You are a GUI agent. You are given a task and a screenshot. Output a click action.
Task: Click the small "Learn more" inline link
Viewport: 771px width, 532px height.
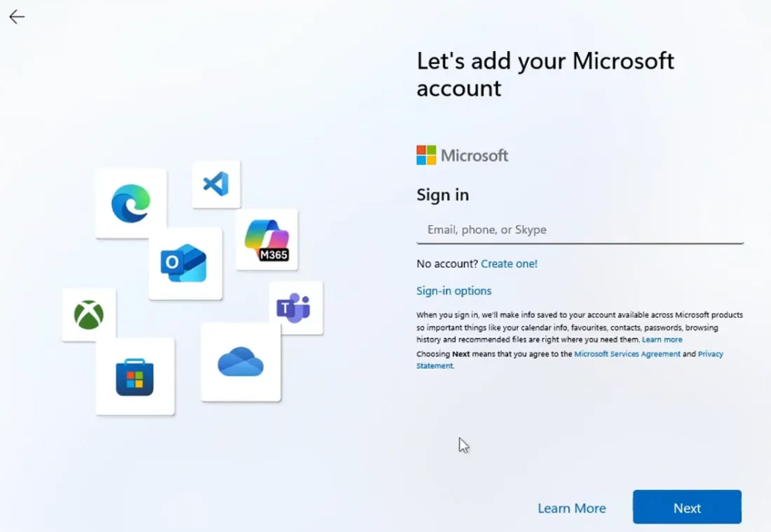pos(662,340)
